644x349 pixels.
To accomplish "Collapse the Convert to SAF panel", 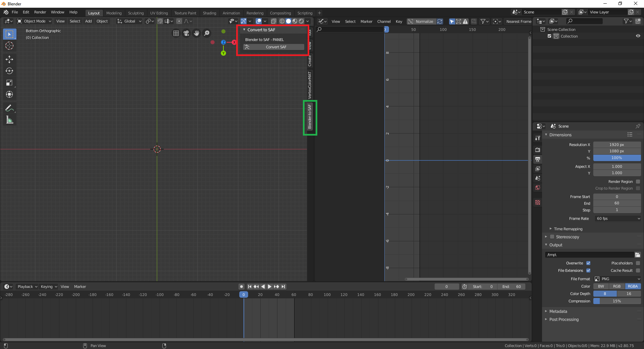I will (x=261, y=30).
